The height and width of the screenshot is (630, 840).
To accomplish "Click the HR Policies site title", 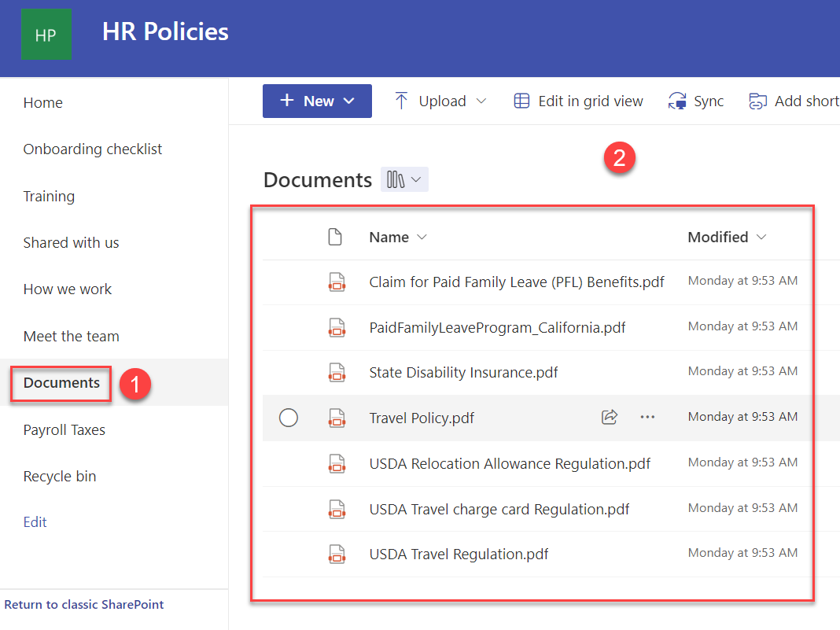I will click(165, 31).
